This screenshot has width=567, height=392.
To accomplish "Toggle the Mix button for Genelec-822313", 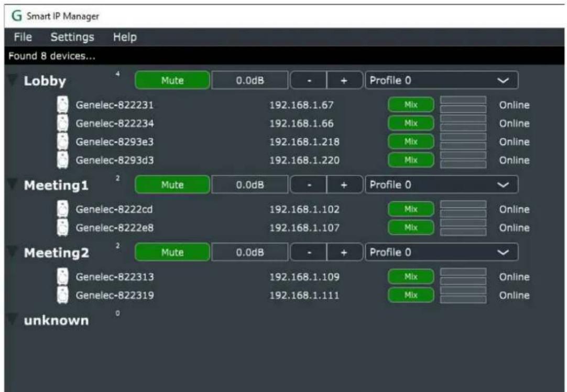I will click(411, 277).
